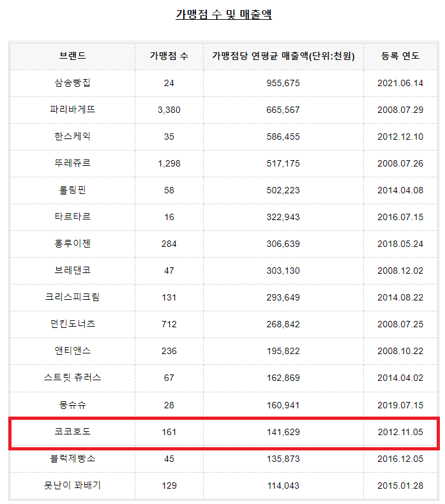Select the franchise count 236

[x=169, y=351]
